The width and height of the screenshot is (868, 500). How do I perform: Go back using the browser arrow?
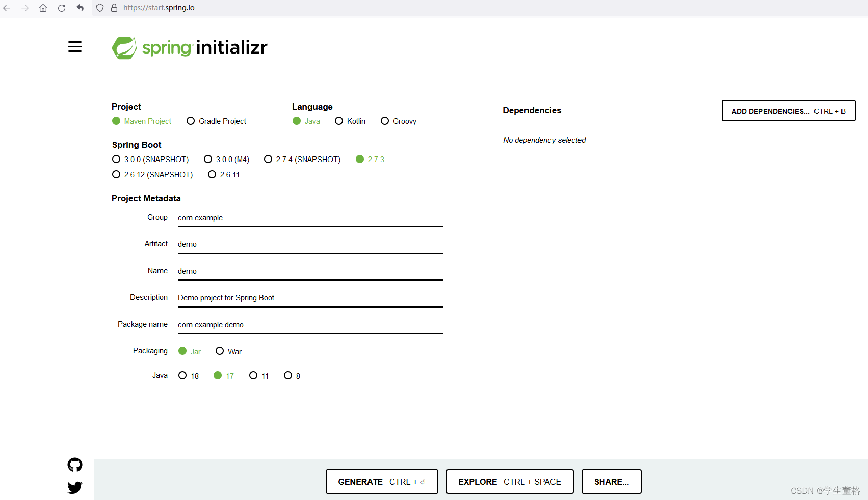tap(7, 8)
